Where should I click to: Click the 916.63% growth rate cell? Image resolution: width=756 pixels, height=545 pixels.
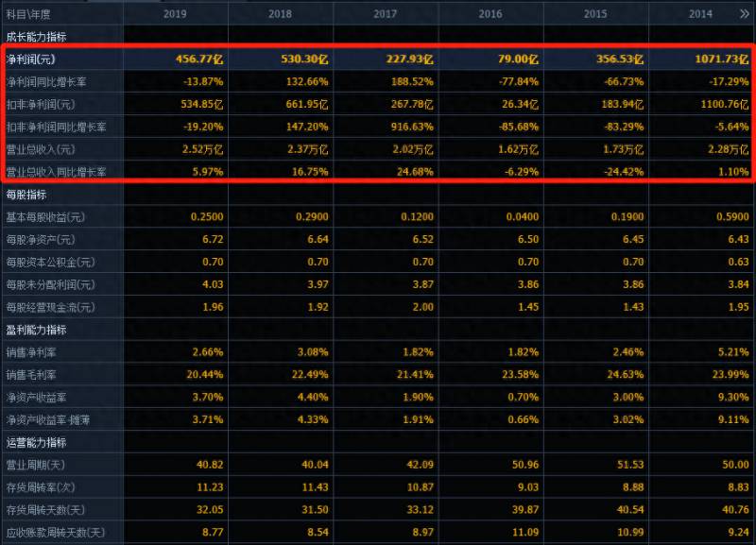pyautogui.click(x=412, y=128)
